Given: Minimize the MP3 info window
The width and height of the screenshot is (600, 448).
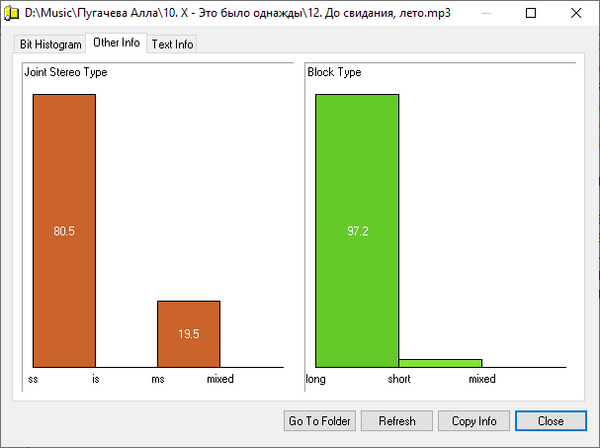Looking at the screenshot, I should coord(484,15).
